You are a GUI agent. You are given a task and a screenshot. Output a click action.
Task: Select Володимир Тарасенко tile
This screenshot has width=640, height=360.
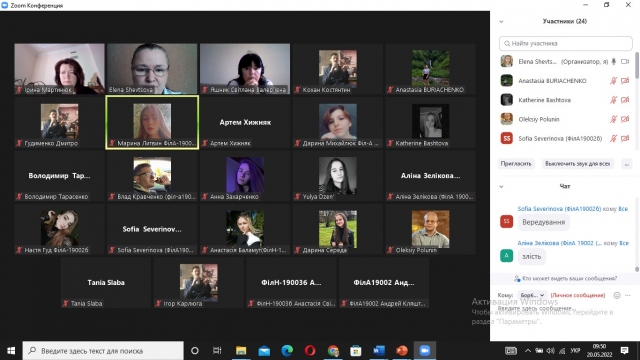pyautogui.click(x=59, y=176)
